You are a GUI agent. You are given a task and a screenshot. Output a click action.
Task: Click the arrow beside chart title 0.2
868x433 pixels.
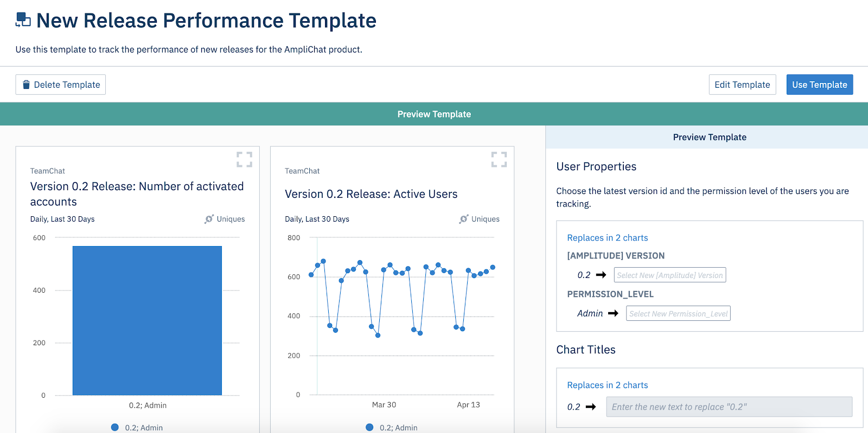pos(591,406)
